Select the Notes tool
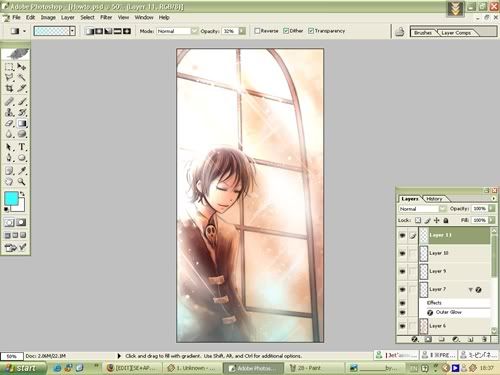This screenshot has width=500, height=375. [x=9, y=171]
